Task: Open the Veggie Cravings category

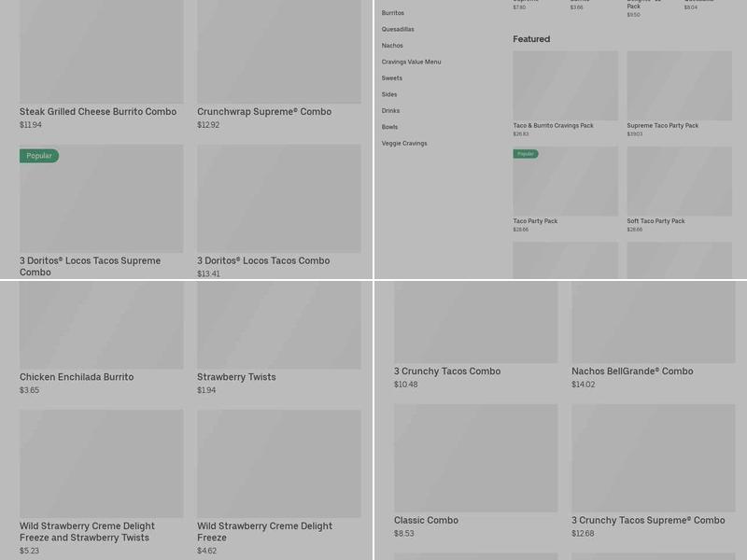Action: pos(404,144)
